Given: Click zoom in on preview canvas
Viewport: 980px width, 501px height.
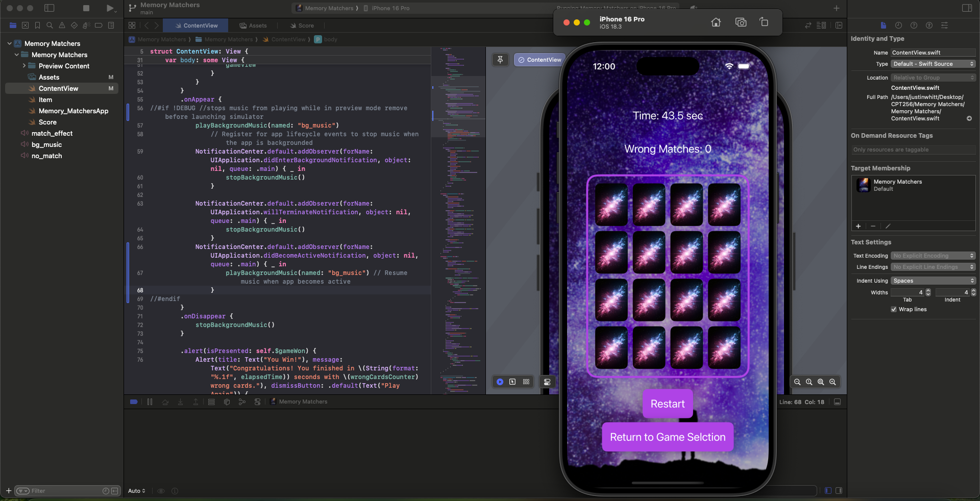Looking at the screenshot, I should tap(832, 382).
